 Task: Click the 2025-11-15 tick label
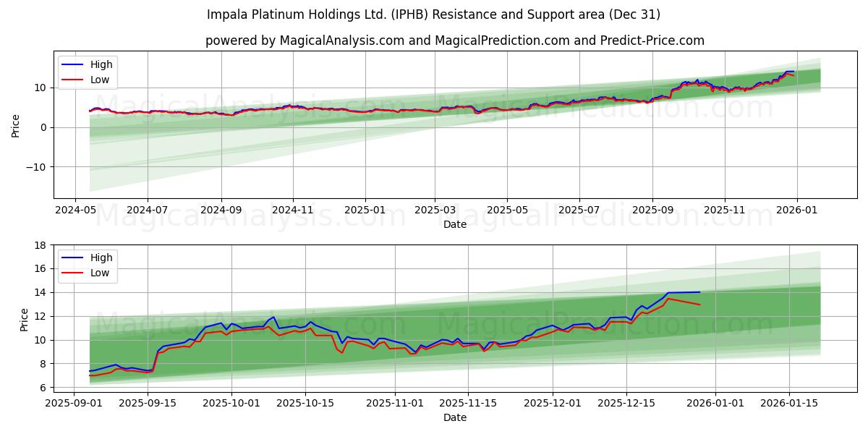click(x=467, y=403)
